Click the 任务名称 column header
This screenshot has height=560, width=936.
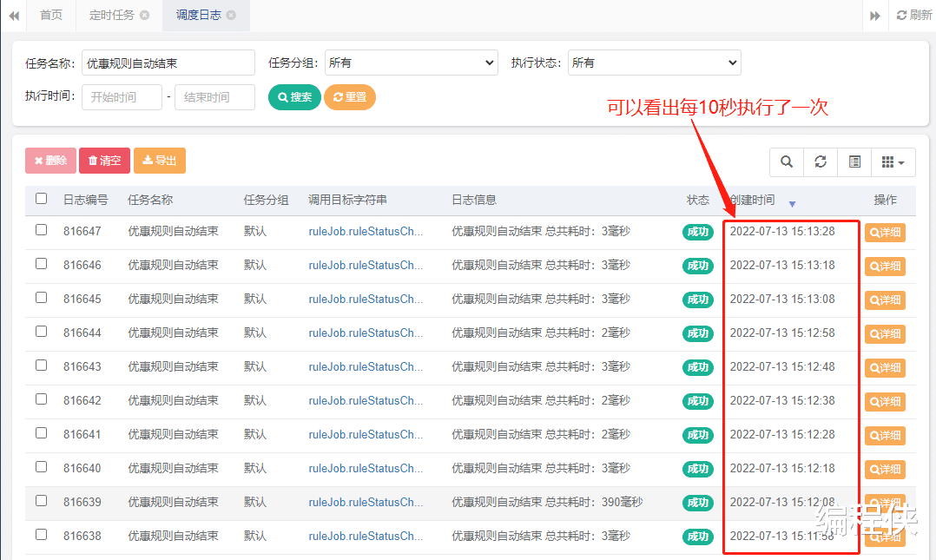(x=150, y=200)
